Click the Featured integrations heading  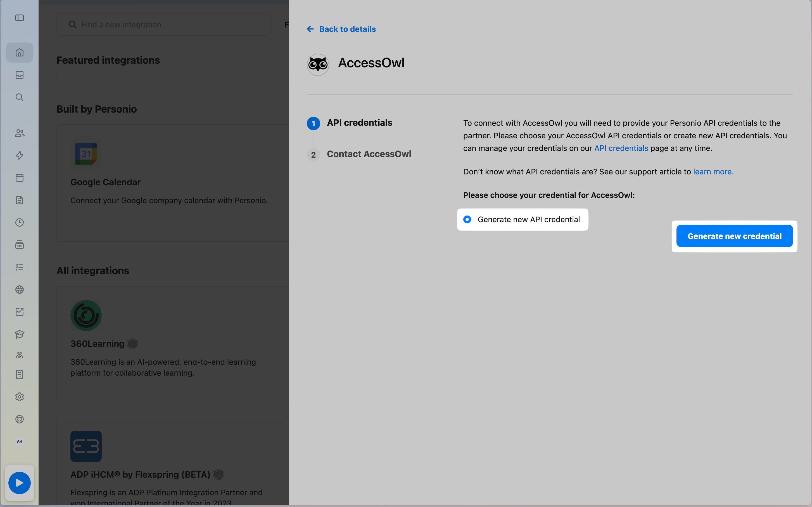[108, 60]
